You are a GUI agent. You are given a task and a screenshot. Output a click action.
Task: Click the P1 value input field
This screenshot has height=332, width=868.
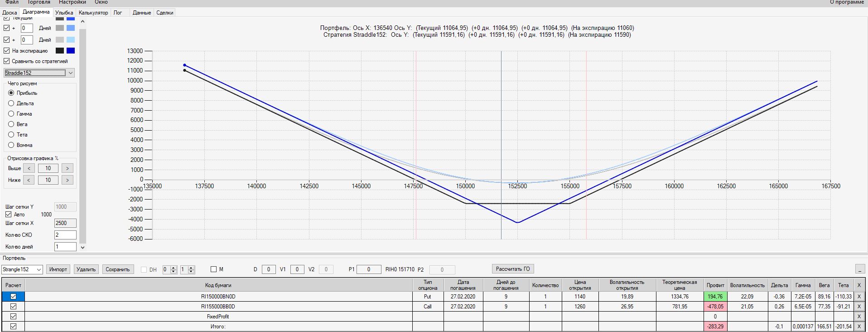[x=369, y=269]
